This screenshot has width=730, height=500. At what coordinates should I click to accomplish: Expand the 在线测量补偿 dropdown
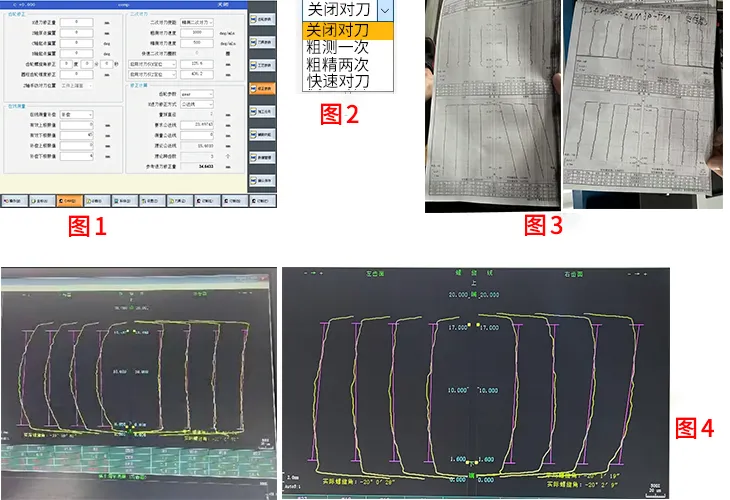coord(75,114)
